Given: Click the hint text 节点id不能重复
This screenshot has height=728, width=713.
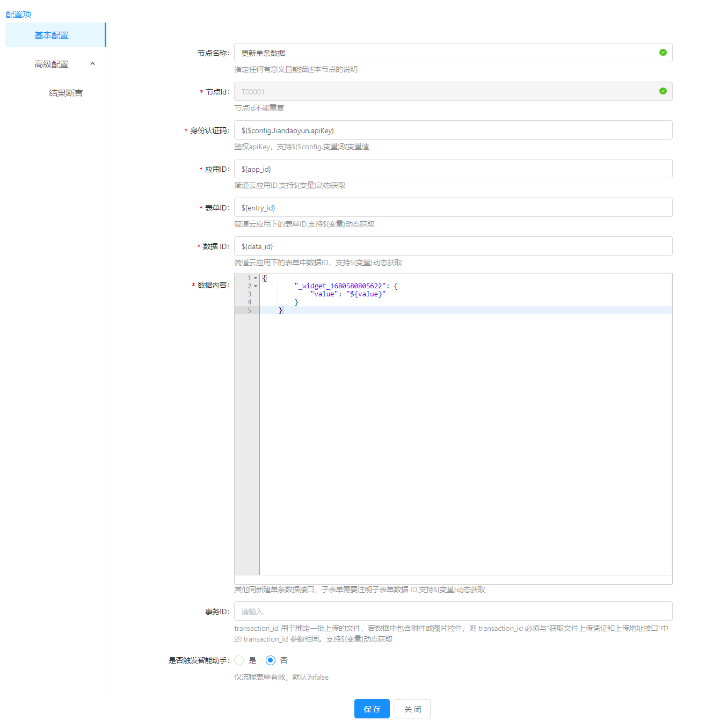Looking at the screenshot, I should (259, 108).
